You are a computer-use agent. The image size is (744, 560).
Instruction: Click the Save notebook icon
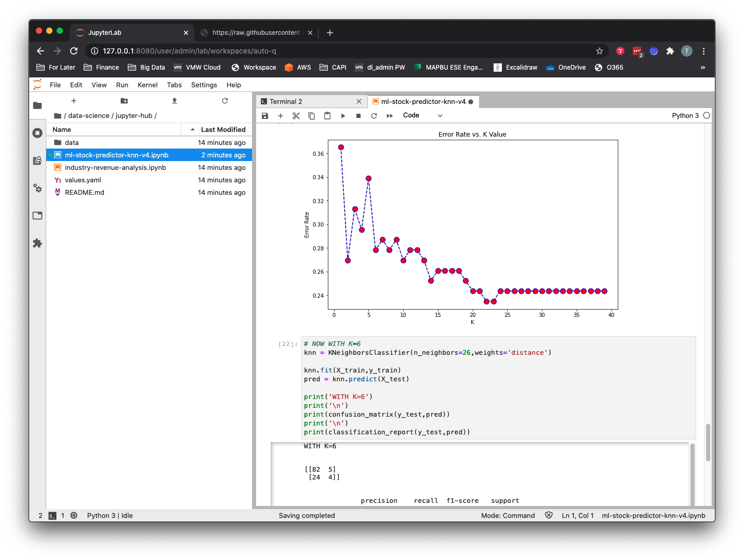265,116
